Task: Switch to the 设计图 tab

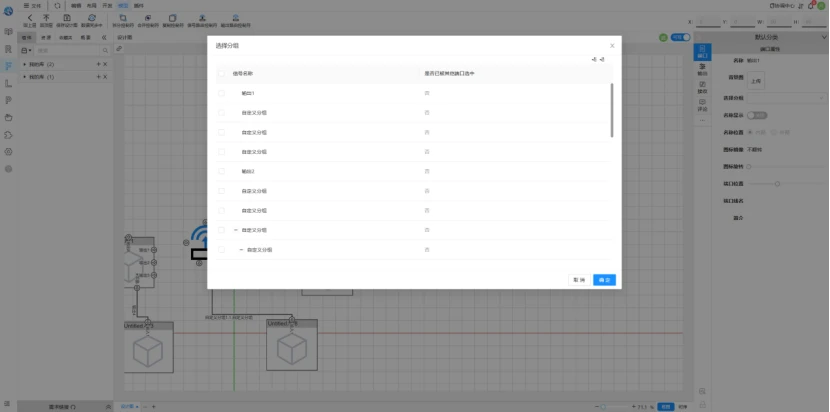Action: [x=125, y=38]
